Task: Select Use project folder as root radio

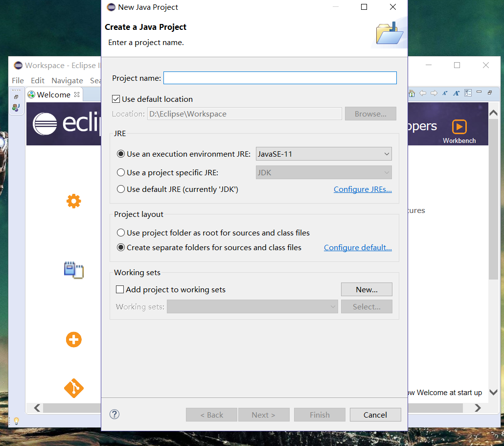Action: click(x=121, y=233)
